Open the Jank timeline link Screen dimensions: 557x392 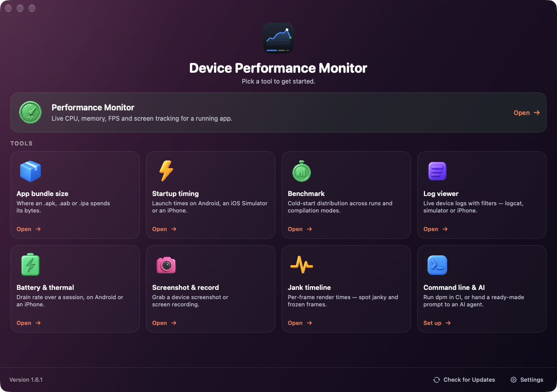tap(300, 323)
